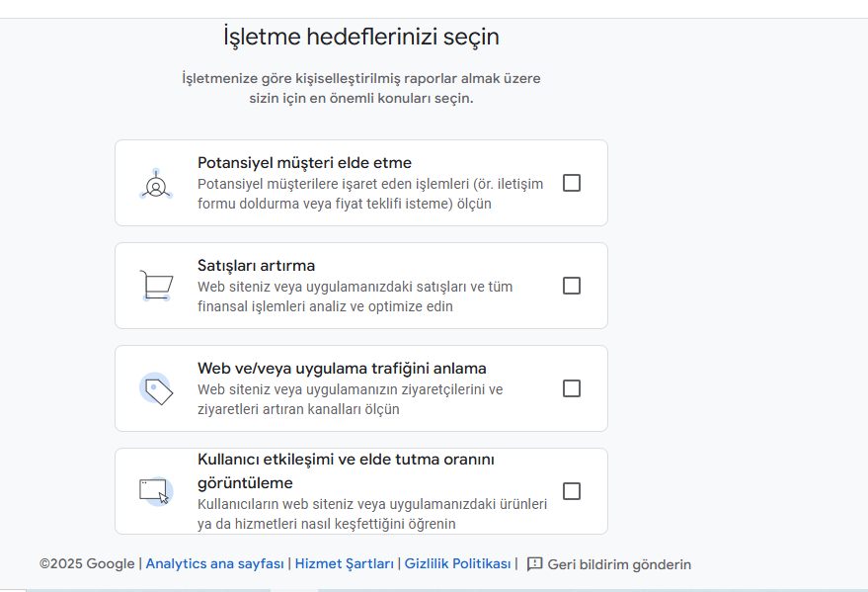The height and width of the screenshot is (592, 868).
Task: Click the İşletme hedeflerinizi seçin heading
Action: click(x=361, y=38)
